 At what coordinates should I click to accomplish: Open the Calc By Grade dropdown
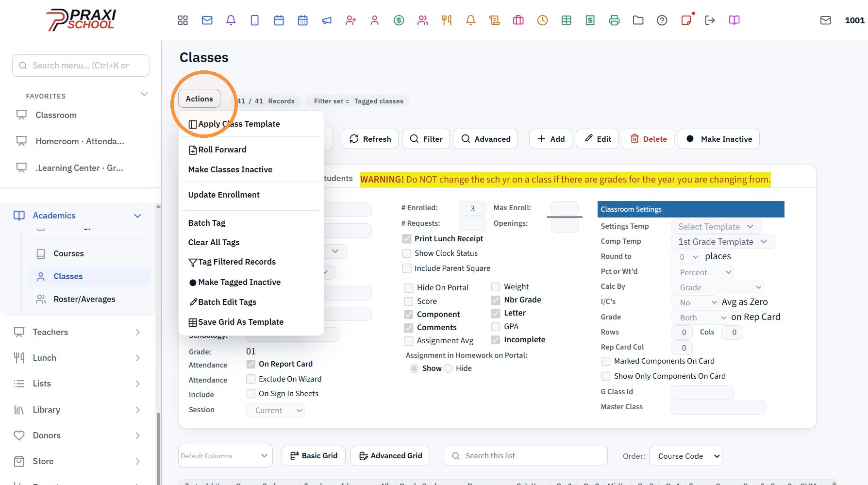point(718,287)
